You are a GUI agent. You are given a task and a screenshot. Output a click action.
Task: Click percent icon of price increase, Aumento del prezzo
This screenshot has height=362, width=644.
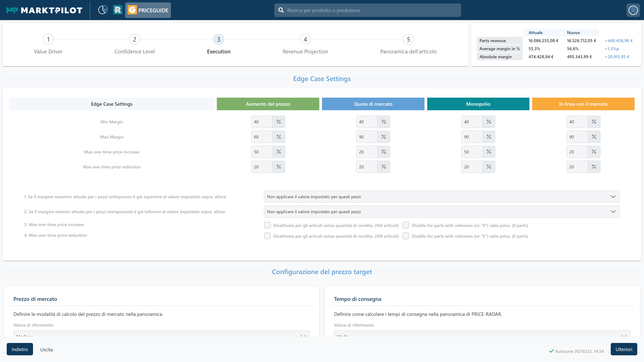point(279,152)
